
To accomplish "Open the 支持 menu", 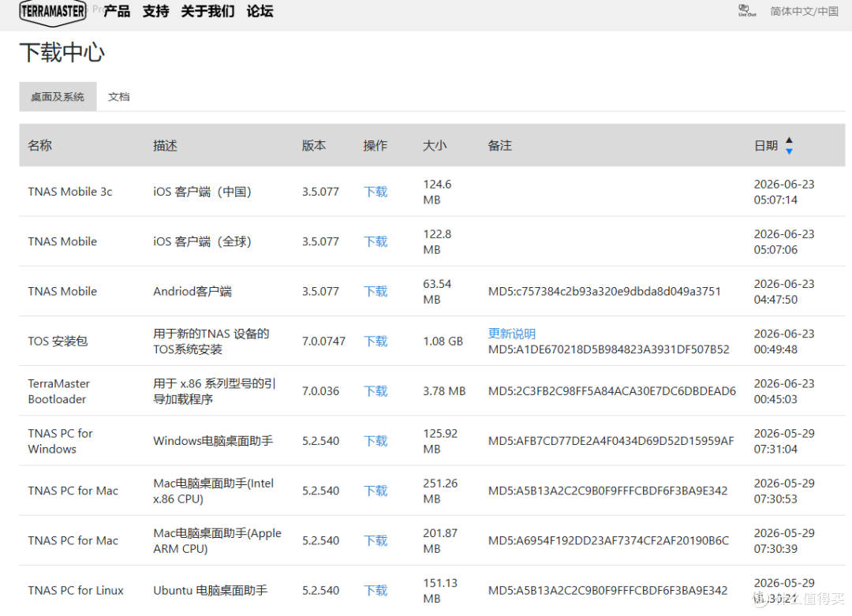I will coord(155,11).
